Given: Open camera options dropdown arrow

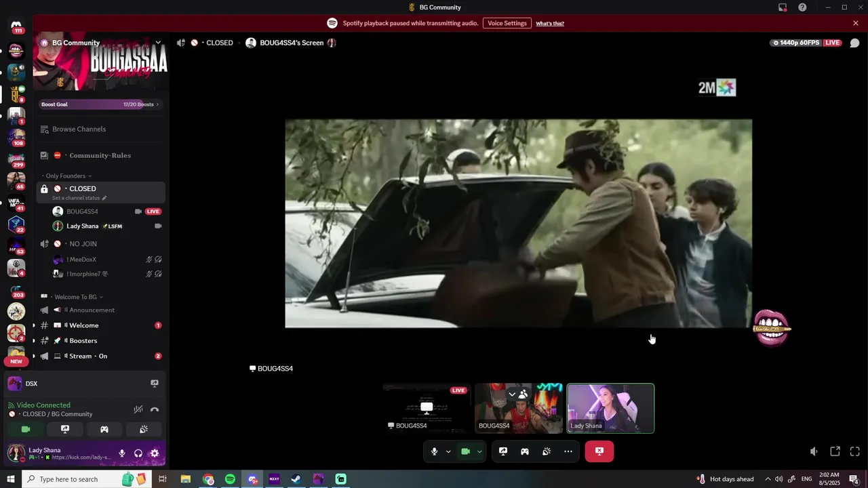Looking at the screenshot, I should click(x=479, y=451).
